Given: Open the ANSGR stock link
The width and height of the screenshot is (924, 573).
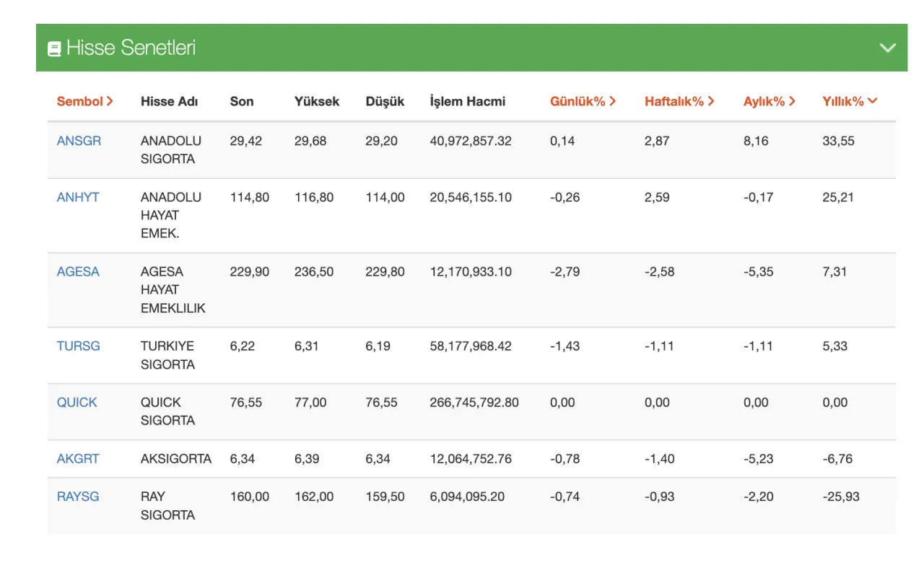Looking at the screenshot, I should 79,141.
